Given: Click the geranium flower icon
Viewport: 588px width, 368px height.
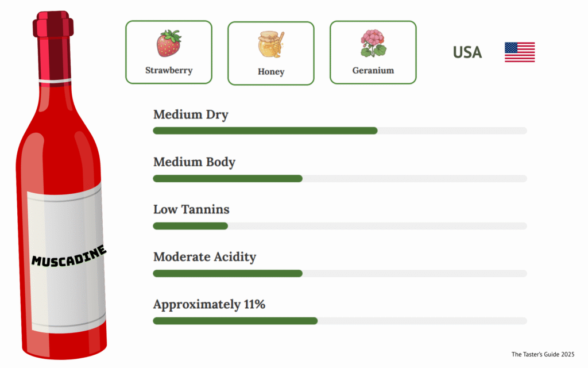Looking at the screenshot, I should 373,44.
